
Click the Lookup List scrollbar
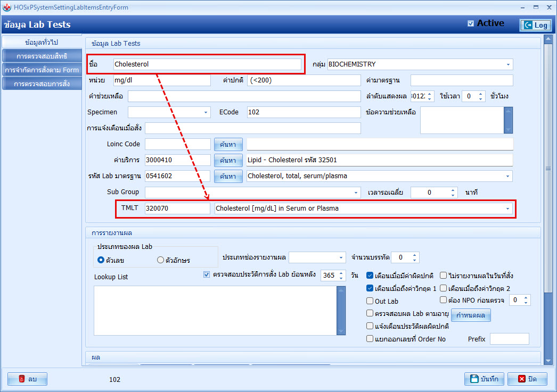tap(341, 311)
